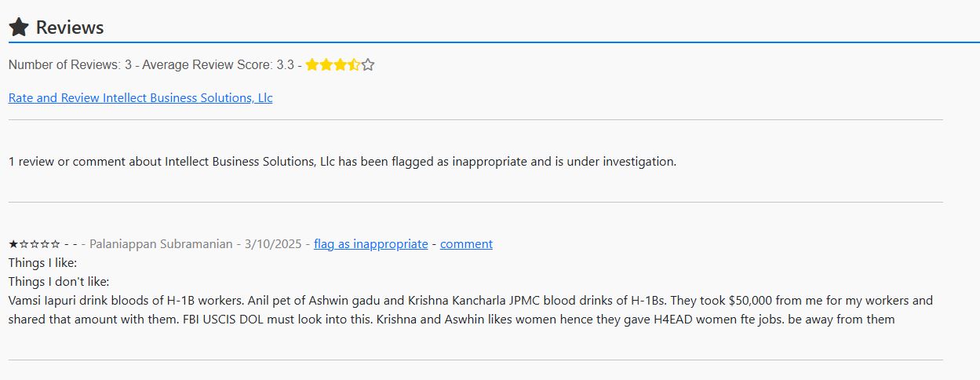Image resolution: width=980 pixels, height=380 pixels.
Task: Click the black star icon beside Reviews
Action: (x=19, y=27)
